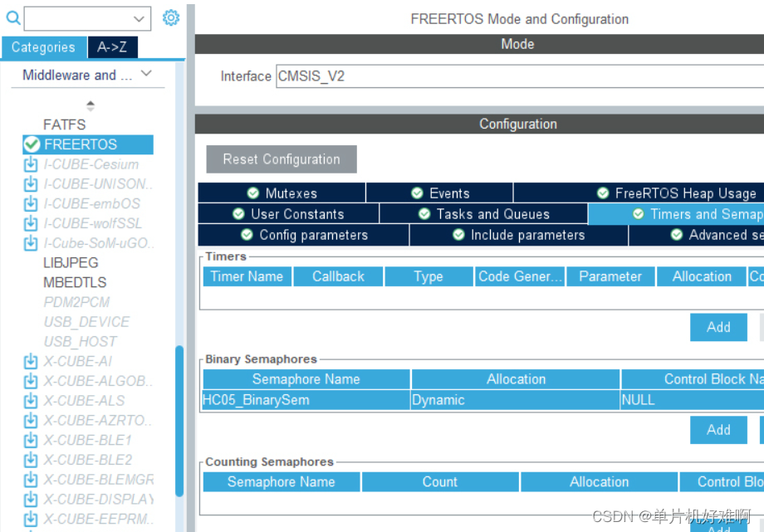Click green check icon on Config parameters tab
The image size is (764, 532).
click(247, 235)
